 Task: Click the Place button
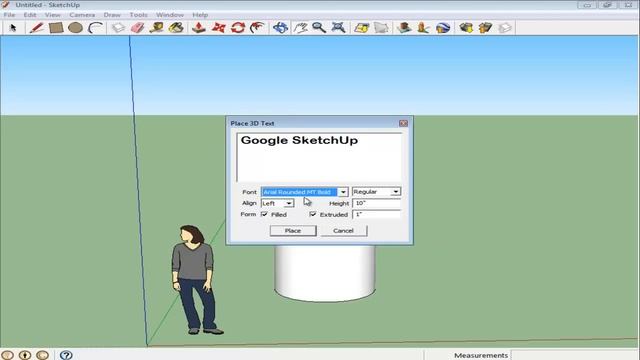(293, 231)
